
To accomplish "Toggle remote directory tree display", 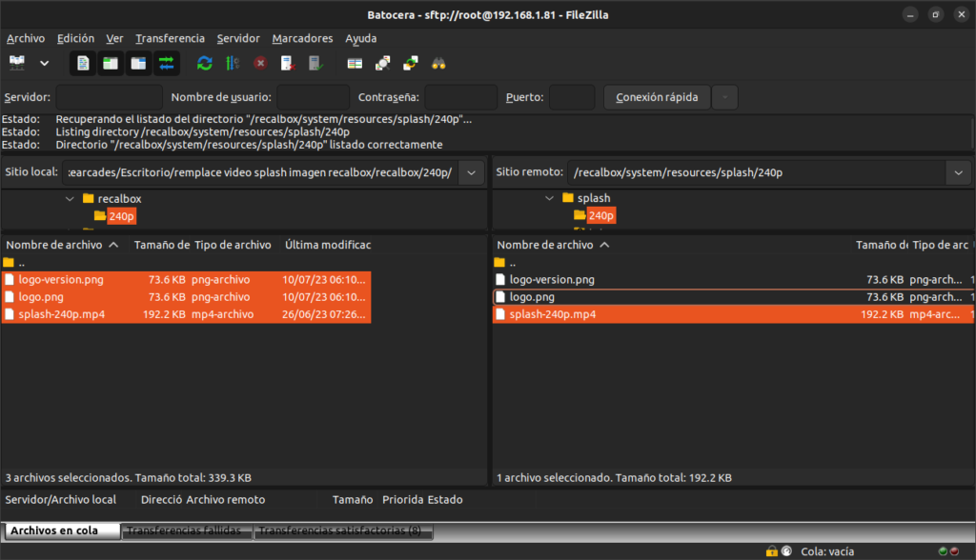I will [x=138, y=63].
